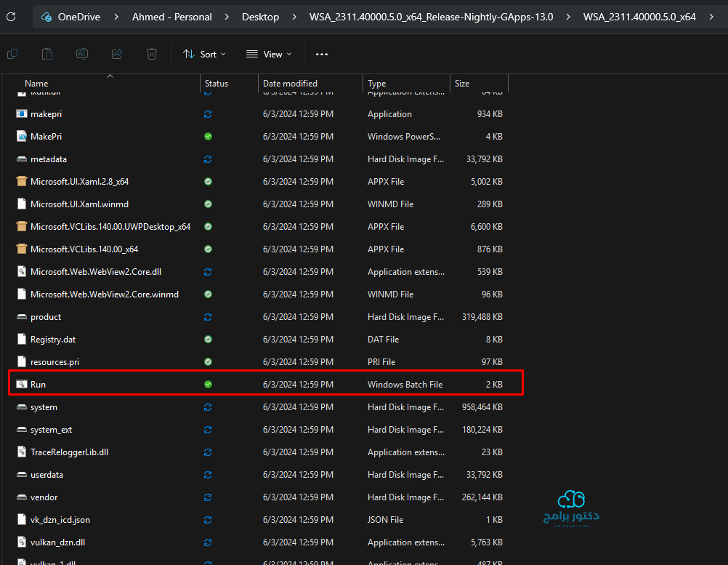Select the Microsoft.UI.Xaml.winmd file icon
728x565 pixels.
(x=21, y=204)
